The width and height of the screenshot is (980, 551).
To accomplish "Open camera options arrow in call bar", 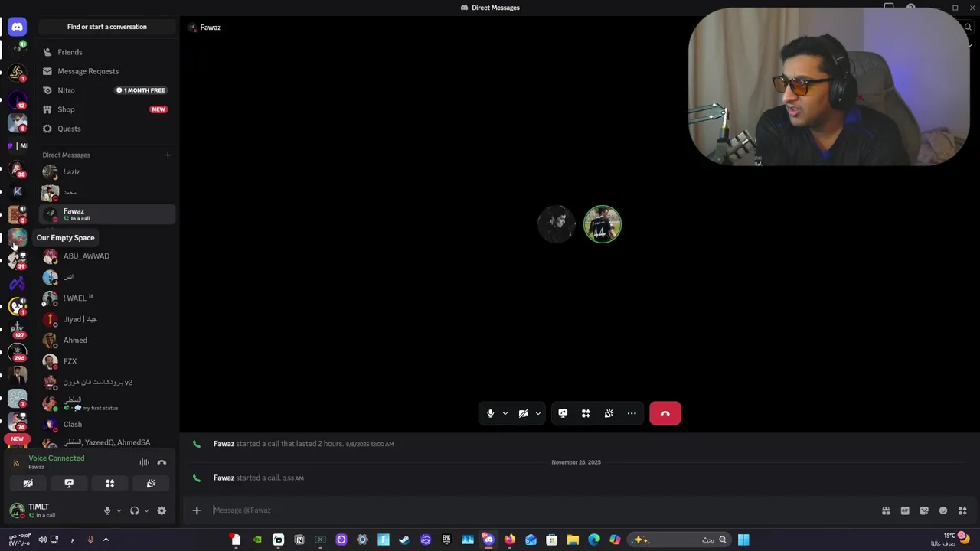I will 537,413.
